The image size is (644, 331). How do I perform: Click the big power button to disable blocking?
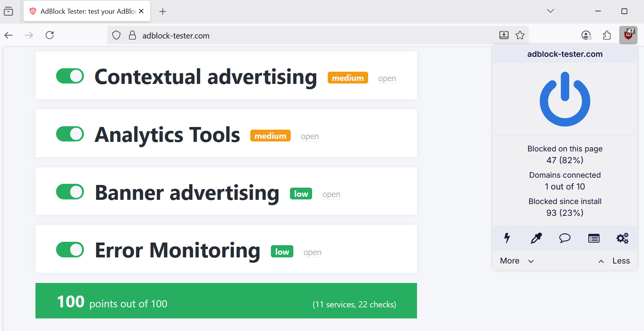coord(565,99)
